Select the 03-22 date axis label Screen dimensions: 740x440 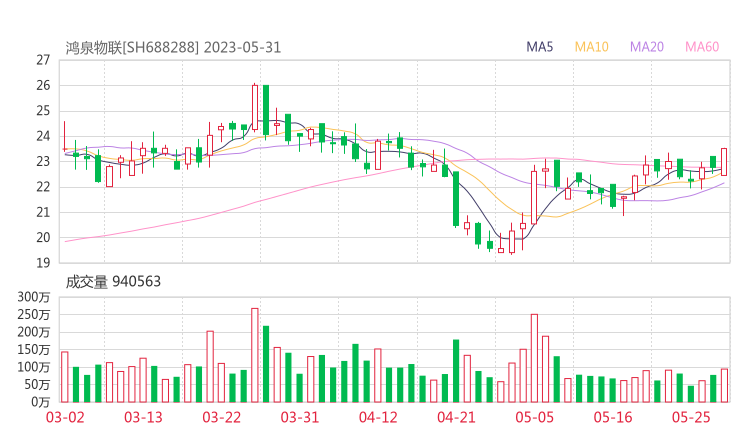tap(222, 417)
